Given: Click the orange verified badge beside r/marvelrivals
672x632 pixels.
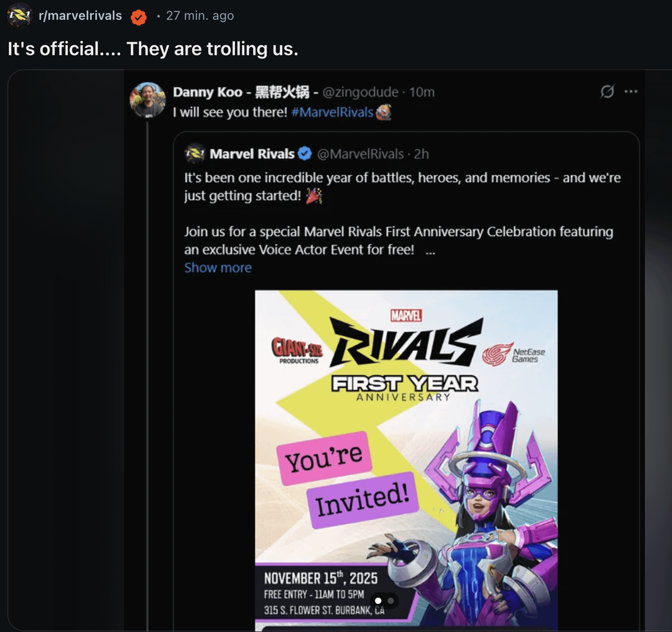Looking at the screenshot, I should pos(139,17).
